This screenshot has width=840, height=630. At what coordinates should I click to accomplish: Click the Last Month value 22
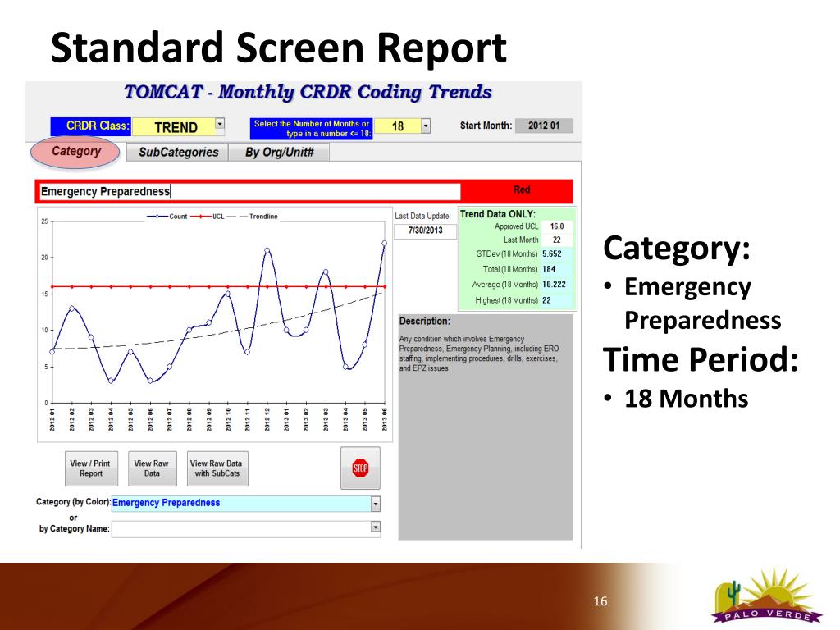coord(557,240)
